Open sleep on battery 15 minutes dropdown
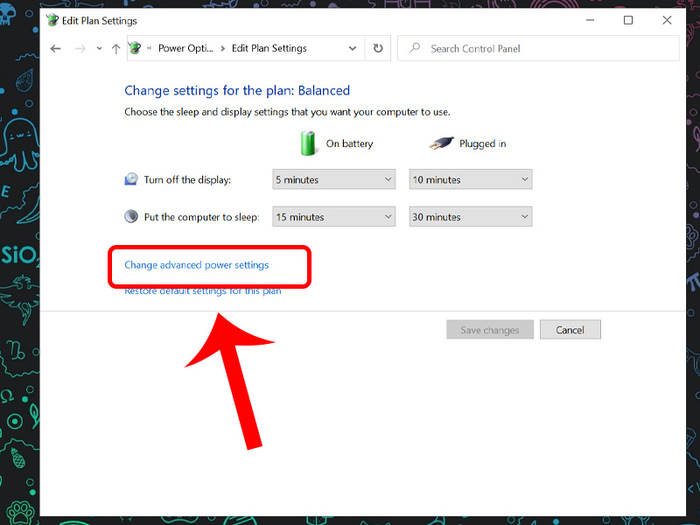Image resolution: width=700 pixels, height=525 pixels. [x=334, y=217]
